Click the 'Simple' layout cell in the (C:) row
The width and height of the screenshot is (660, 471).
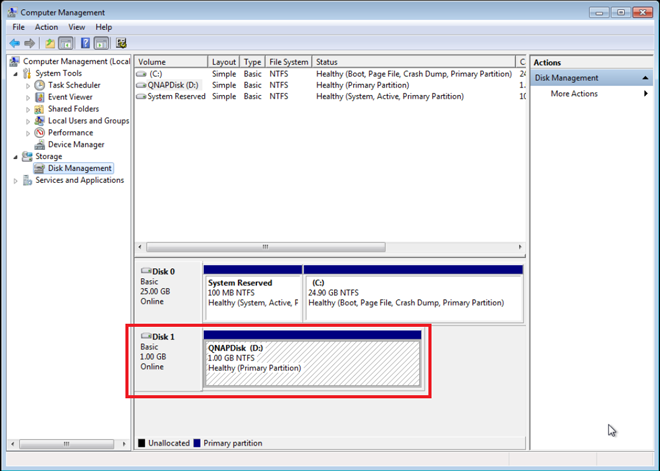click(x=224, y=74)
